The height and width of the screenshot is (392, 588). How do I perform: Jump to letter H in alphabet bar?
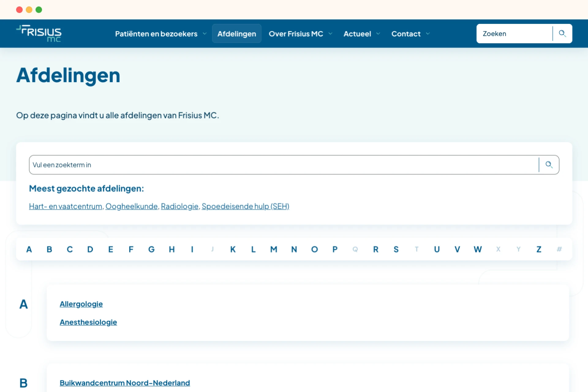(172, 249)
